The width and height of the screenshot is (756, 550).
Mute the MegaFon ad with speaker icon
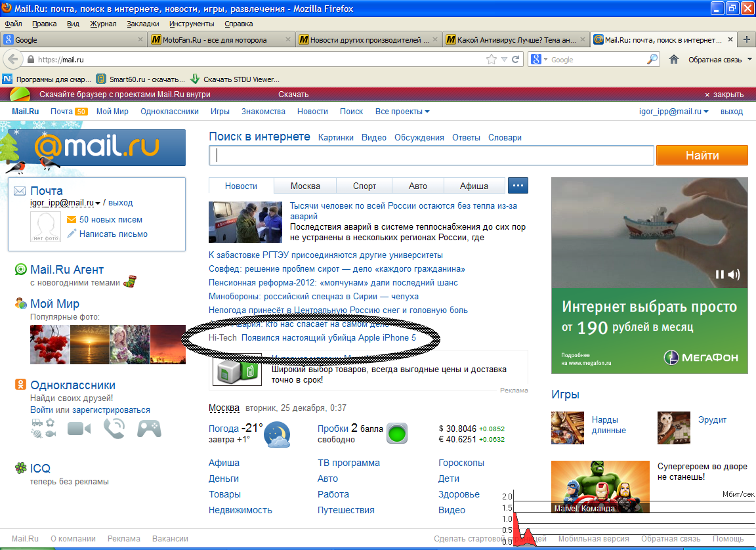(734, 274)
